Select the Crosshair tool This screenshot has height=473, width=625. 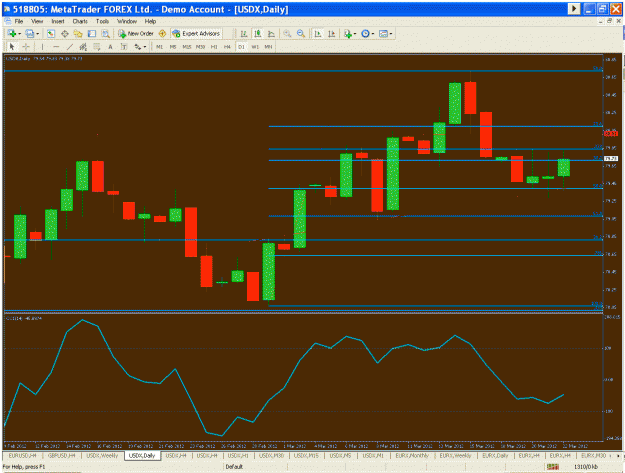pyautogui.click(x=26, y=47)
